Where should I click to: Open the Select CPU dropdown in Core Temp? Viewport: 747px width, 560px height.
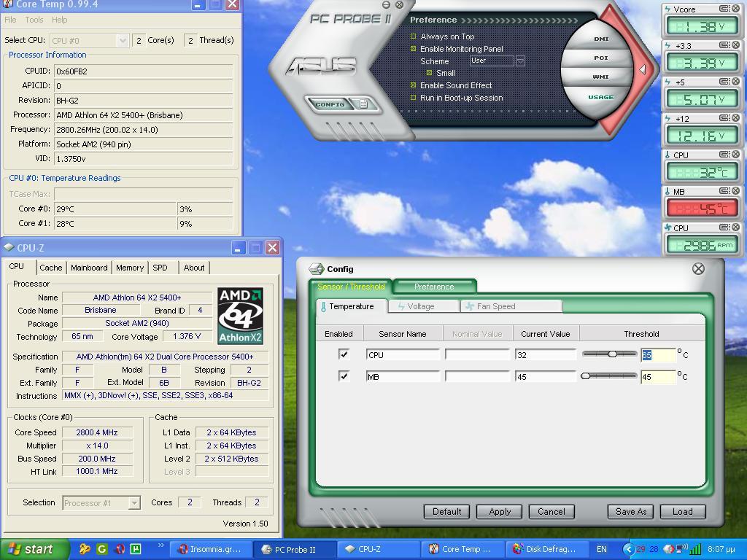[123, 41]
